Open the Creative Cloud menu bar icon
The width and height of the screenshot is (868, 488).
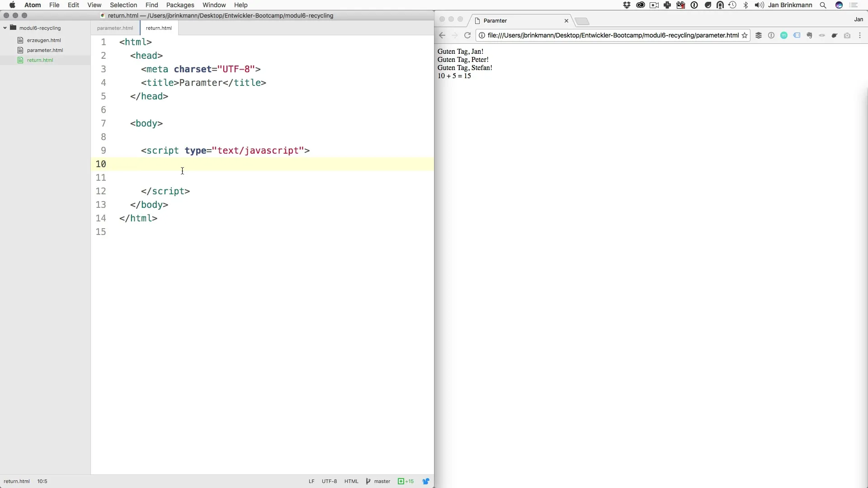[x=640, y=5]
